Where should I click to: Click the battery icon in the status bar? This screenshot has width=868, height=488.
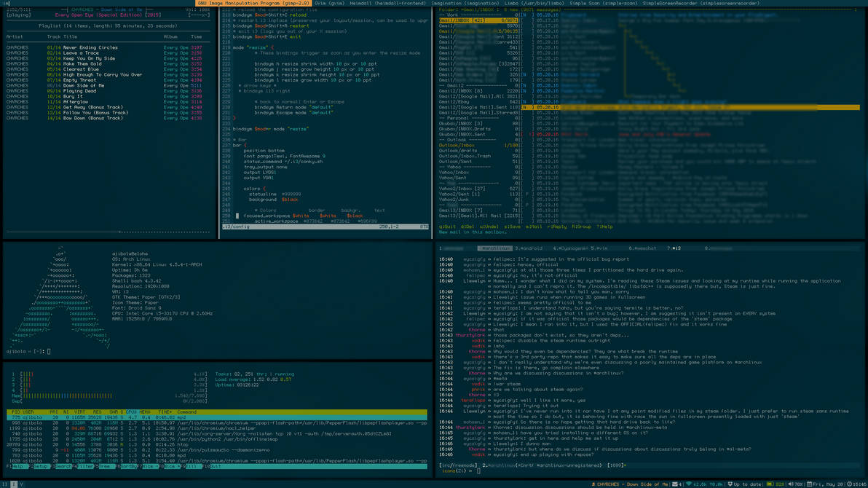coord(770,484)
